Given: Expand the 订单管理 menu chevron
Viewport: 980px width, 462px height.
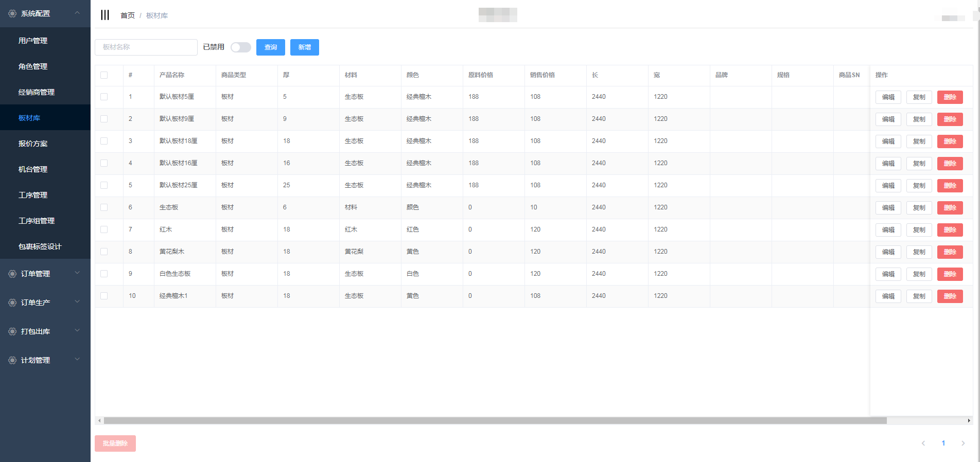Looking at the screenshot, I should coord(77,273).
